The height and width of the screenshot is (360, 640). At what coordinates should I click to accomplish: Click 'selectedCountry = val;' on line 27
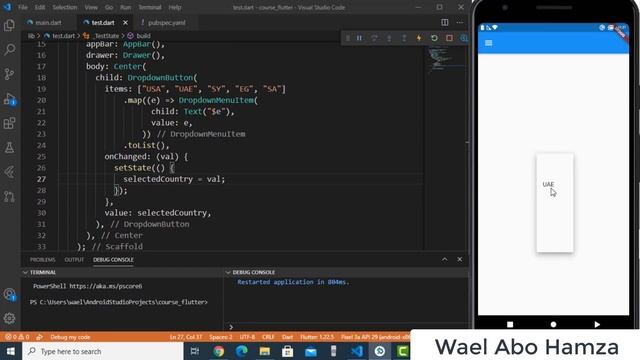174,179
